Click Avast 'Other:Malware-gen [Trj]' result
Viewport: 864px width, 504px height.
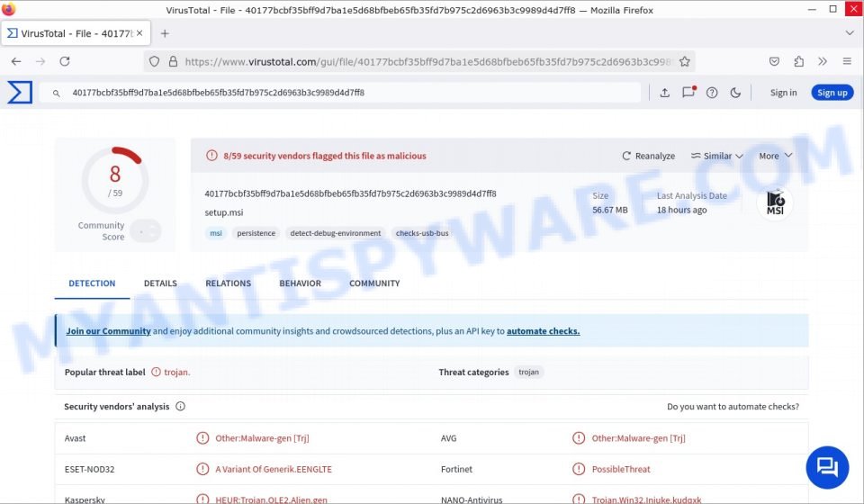[262, 438]
